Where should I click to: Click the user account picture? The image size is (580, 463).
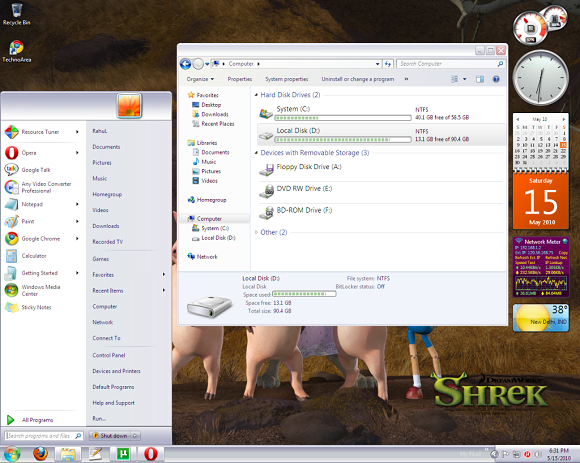(x=129, y=106)
